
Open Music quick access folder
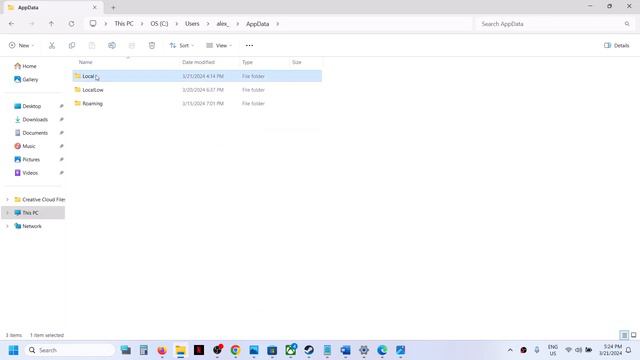click(25, 146)
